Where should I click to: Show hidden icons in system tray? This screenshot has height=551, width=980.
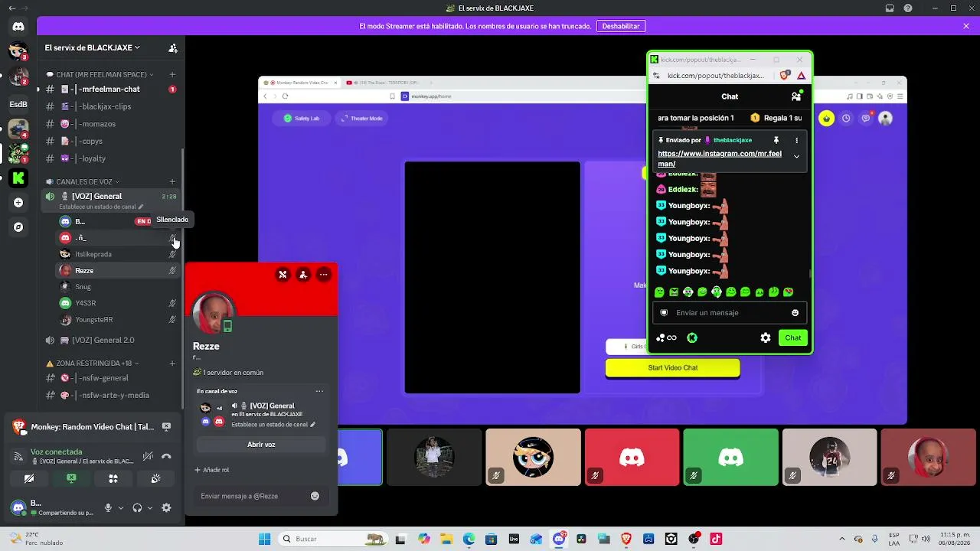point(841,539)
